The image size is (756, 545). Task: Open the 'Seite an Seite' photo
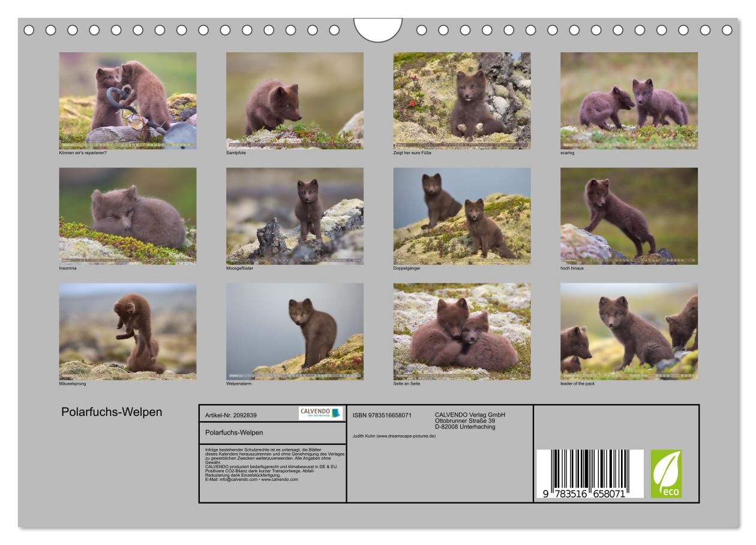462,331
